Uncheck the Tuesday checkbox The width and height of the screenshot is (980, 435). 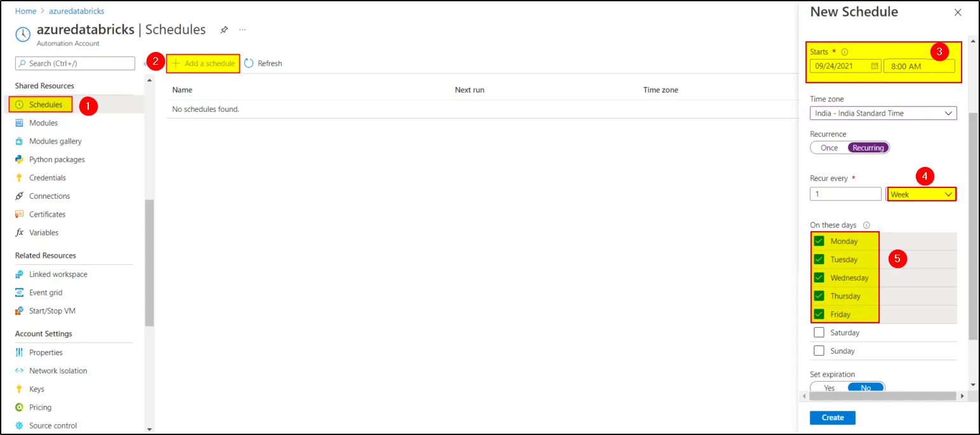point(819,260)
